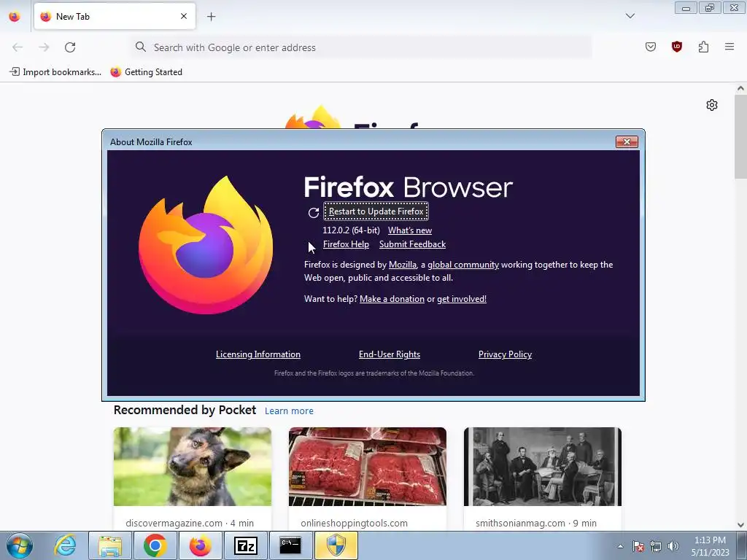Viewport: 747px width, 560px height.
Task: Click the page vertical scrollbar thumb
Action: click(740, 136)
